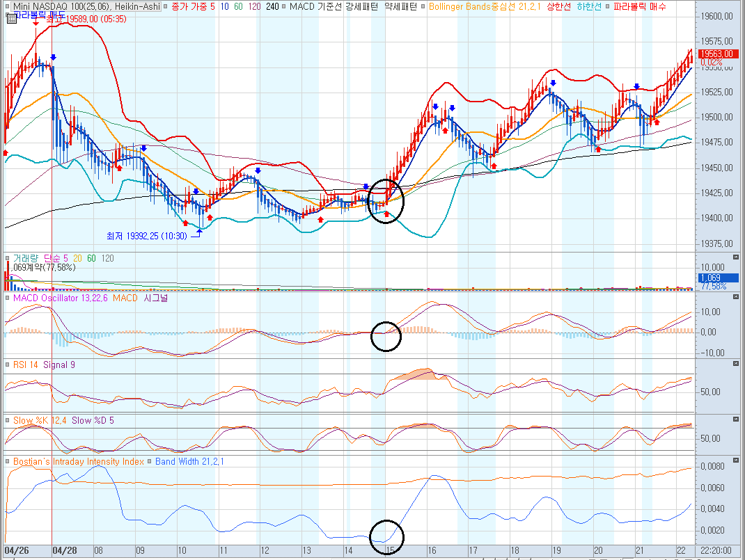Select the green 60 moving average period in price header
This screenshot has height=560, width=745.
pyautogui.click(x=238, y=7)
